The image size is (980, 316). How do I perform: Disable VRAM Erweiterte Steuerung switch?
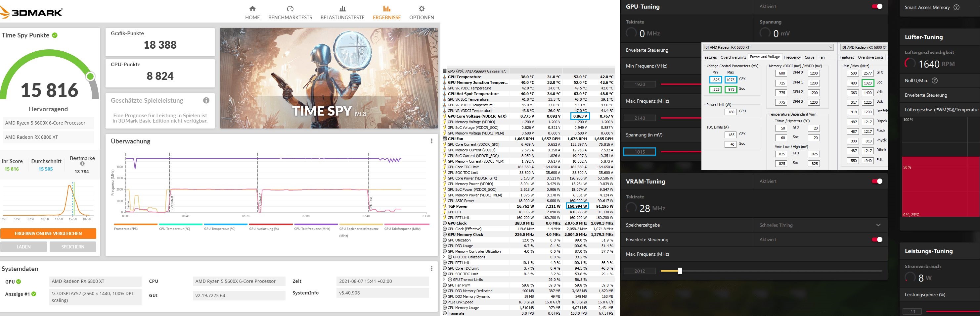coord(877,239)
